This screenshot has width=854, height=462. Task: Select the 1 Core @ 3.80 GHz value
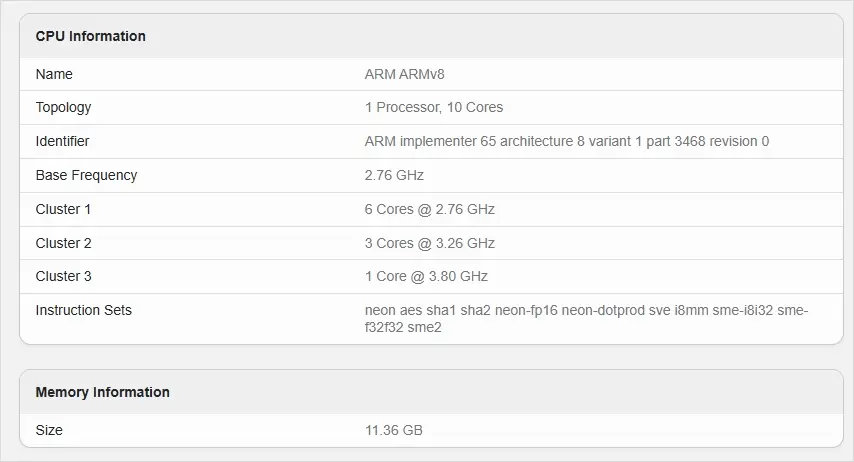coord(426,276)
